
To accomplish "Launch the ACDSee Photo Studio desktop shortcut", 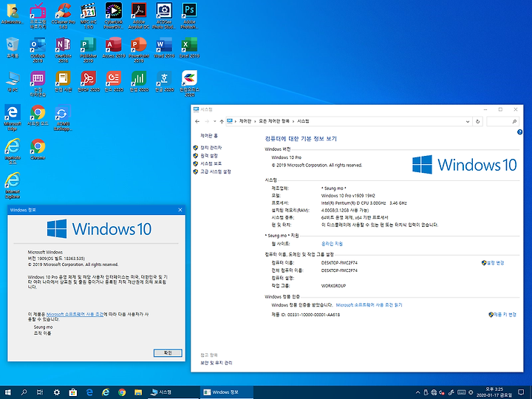I will point(164,16).
